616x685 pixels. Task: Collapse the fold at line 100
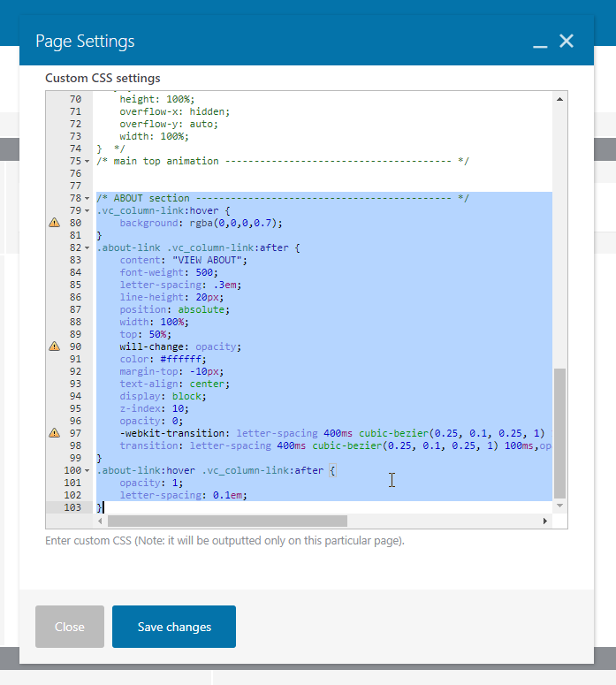point(87,470)
